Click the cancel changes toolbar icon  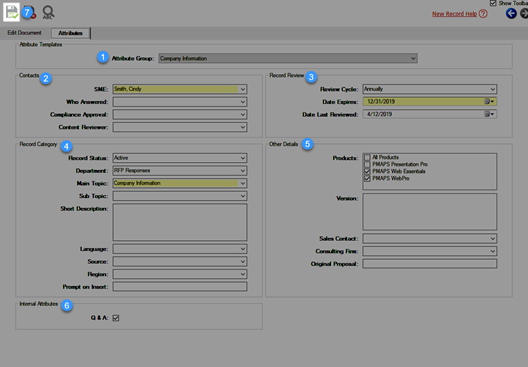point(30,12)
